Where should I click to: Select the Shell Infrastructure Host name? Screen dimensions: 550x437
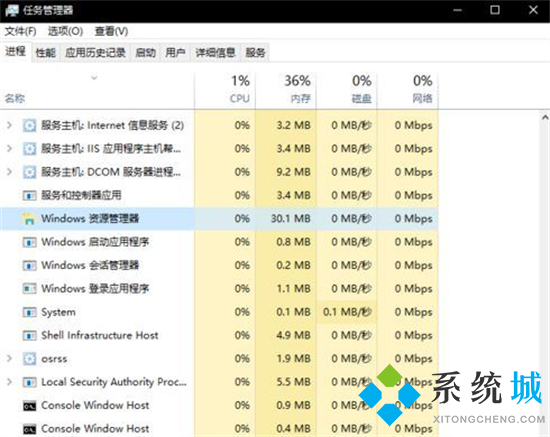(100, 335)
